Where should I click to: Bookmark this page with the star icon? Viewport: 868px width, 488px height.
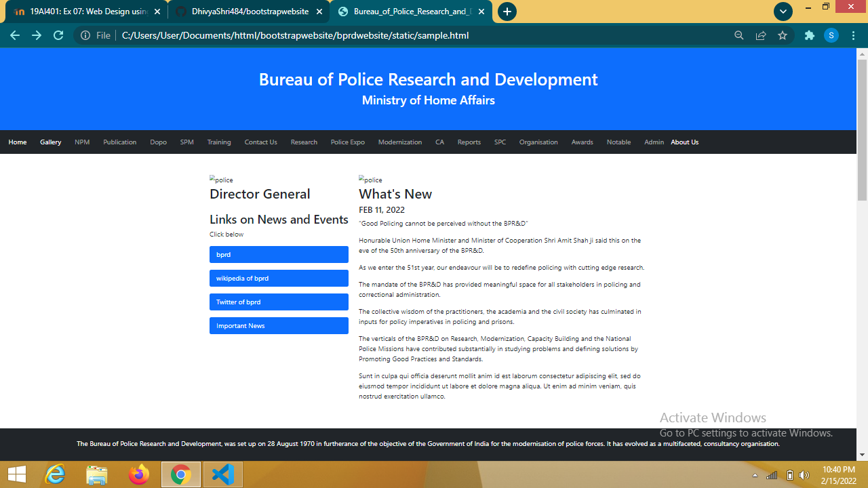pos(783,35)
